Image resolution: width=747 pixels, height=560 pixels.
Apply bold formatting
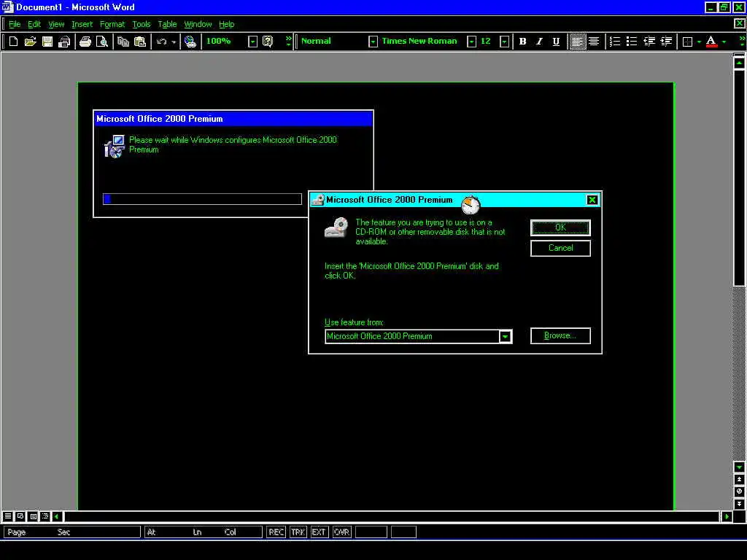click(x=522, y=42)
